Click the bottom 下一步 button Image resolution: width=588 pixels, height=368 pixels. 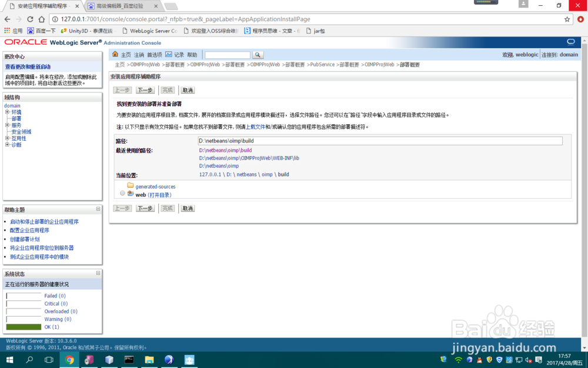click(x=145, y=208)
